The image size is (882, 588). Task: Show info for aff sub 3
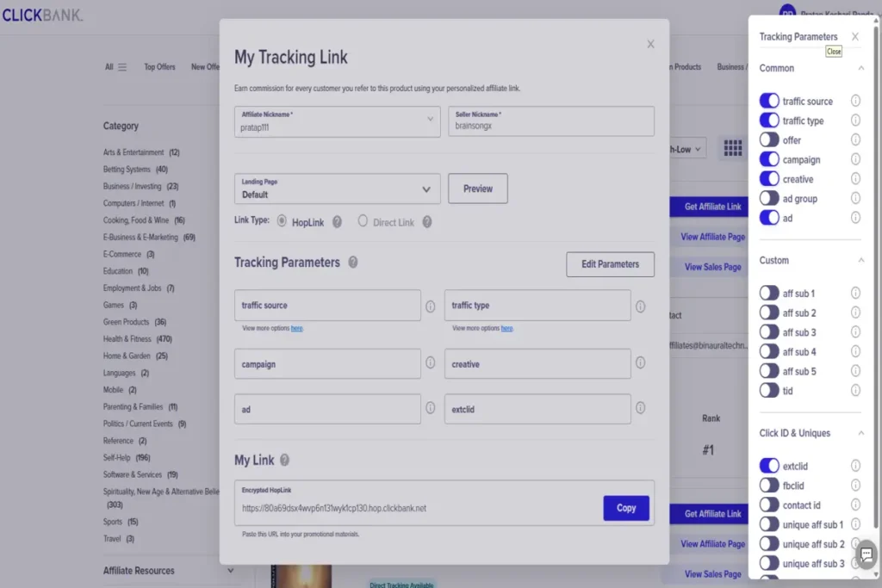pos(855,331)
